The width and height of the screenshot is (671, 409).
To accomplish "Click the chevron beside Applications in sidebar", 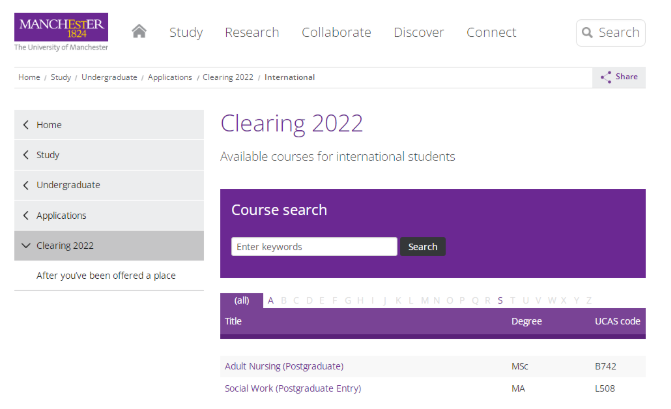I will click(25, 215).
